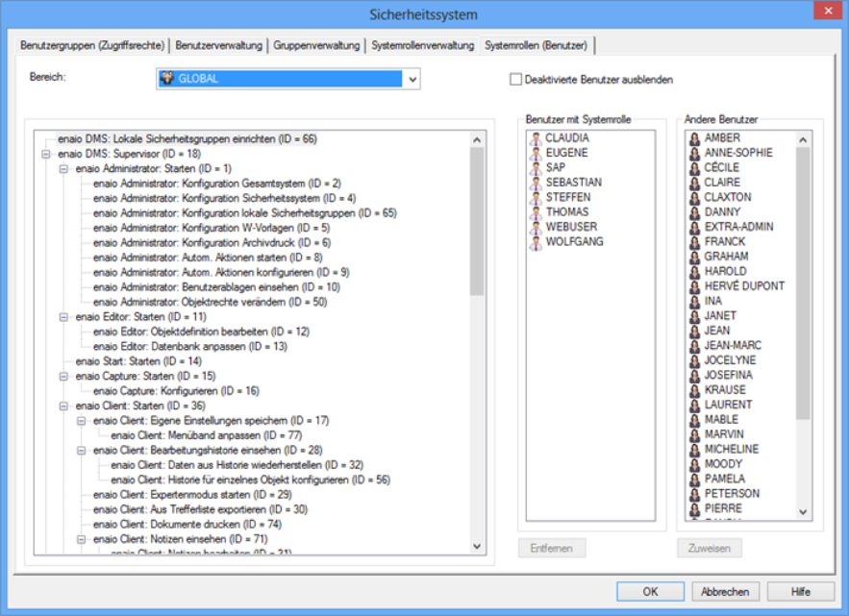This screenshot has width=849, height=616.
Task: Click the GLOBAL area icon in Bereich
Action: pos(167,79)
